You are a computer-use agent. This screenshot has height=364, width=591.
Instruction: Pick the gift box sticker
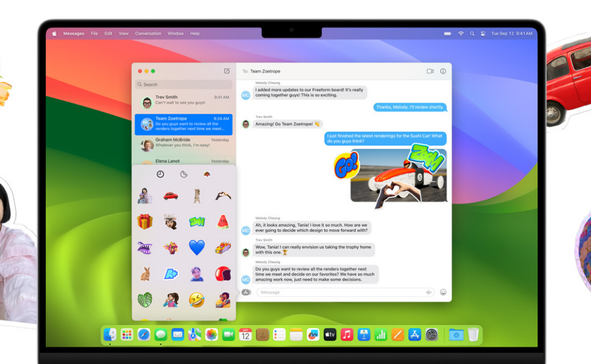[145, 221]
